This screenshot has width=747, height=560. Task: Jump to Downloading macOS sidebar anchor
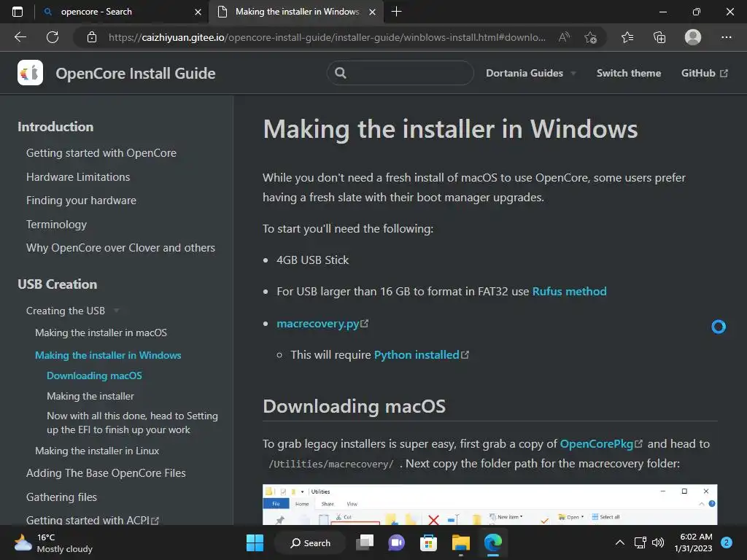pyautogui.click(x=94, y=376)
